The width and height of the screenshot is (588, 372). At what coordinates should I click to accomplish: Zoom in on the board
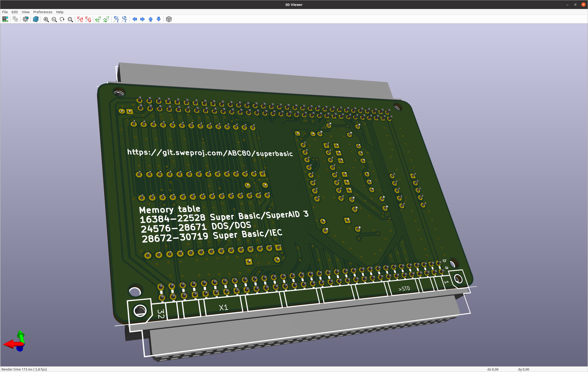(46, 19)
